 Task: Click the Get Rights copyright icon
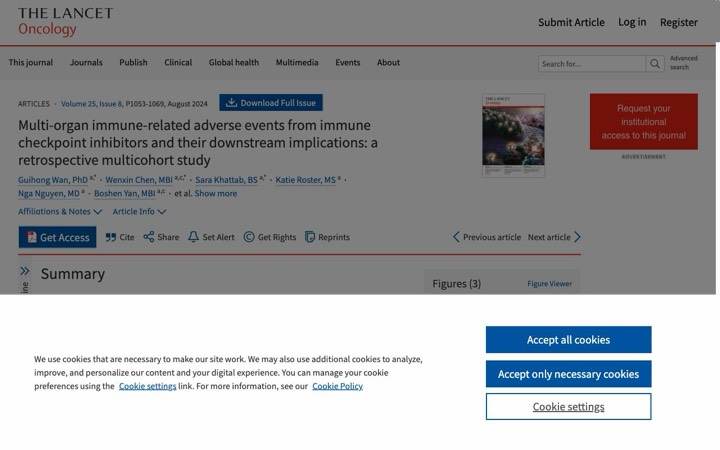pyautogui.click(x=249, y=237)
